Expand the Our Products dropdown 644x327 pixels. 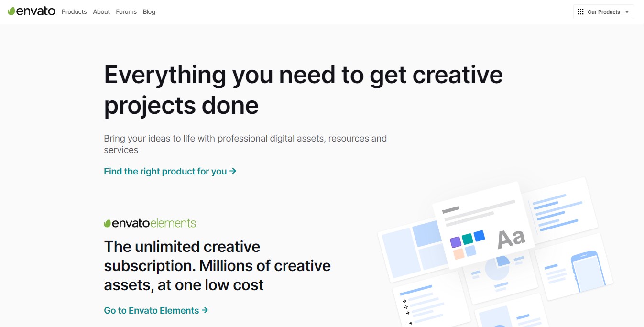click(603, 12)
